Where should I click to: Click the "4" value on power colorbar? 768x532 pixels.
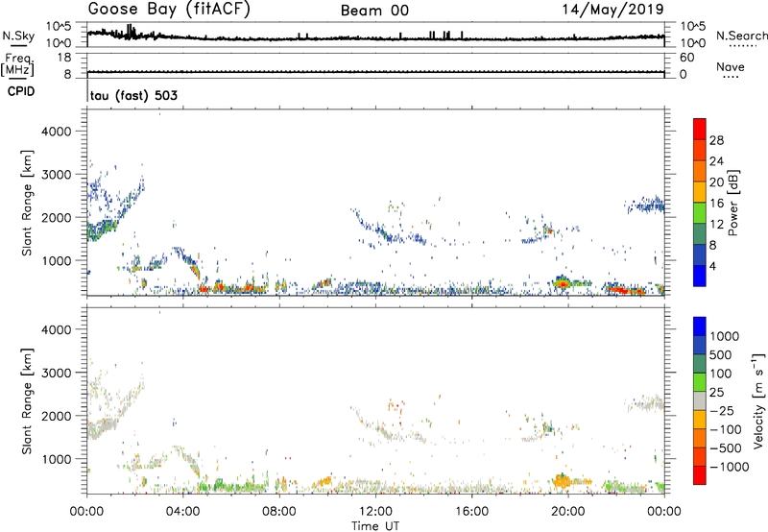(712, 266)
